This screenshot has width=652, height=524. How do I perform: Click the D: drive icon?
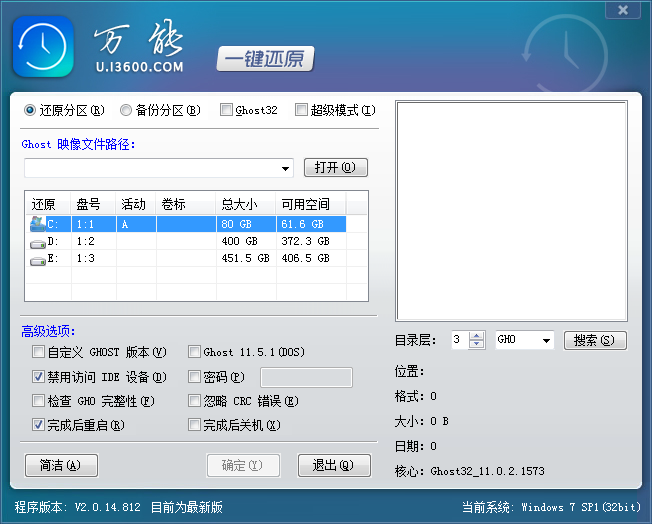37,241
